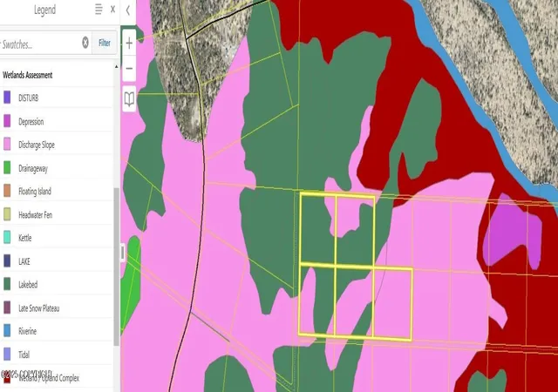Select the Headwater Fen color swatch
558x392 pixels.
[x=7, y=214]
